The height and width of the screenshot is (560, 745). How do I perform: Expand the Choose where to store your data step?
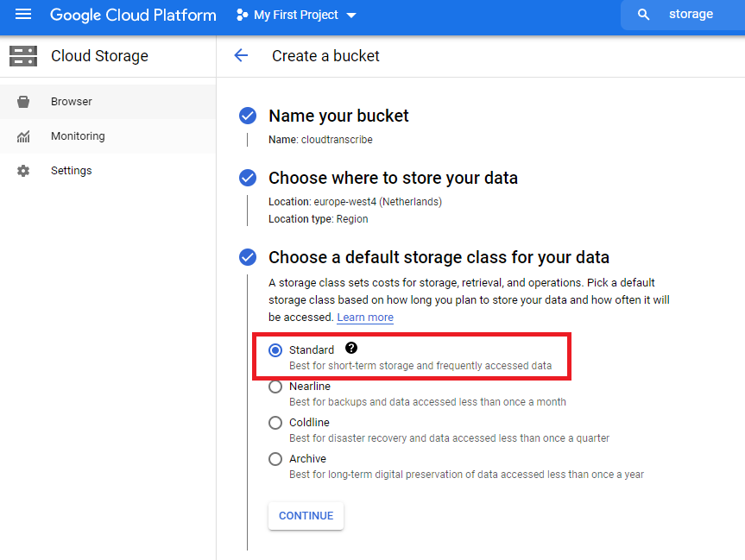tap(393, 179)
